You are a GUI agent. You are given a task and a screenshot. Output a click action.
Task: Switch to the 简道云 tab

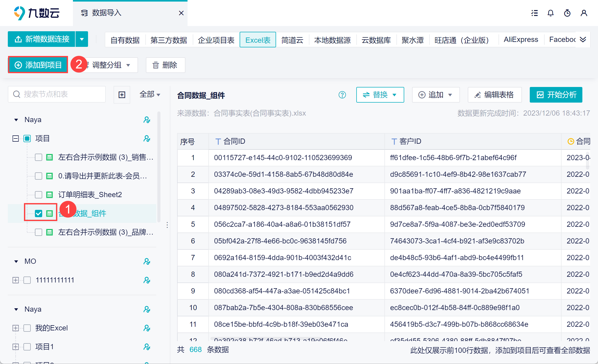point(292,40)
